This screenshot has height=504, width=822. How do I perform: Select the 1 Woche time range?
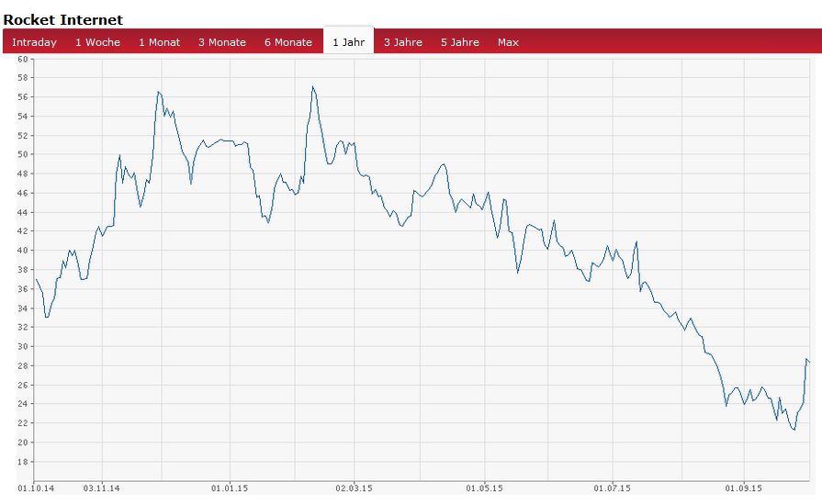click(97, 42)
